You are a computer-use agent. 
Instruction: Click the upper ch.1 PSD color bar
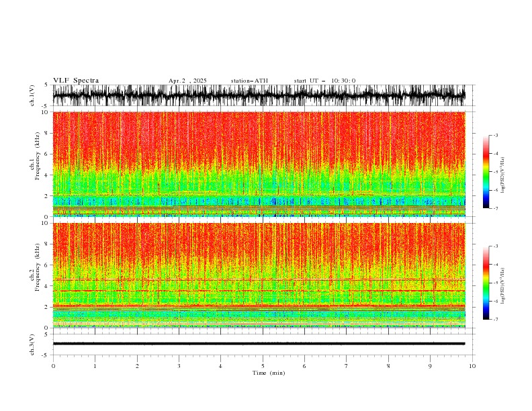[486, 172]
